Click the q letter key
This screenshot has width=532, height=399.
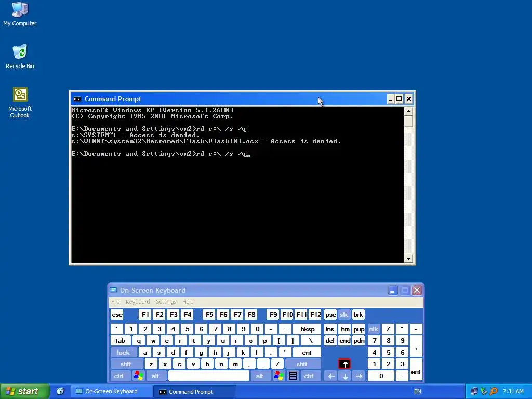138,341
